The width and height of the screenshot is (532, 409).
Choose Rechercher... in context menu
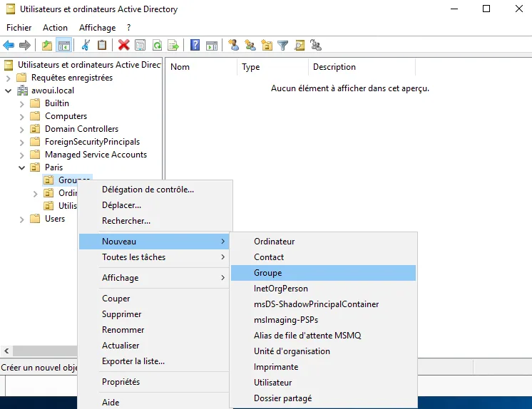coord(155,221)
